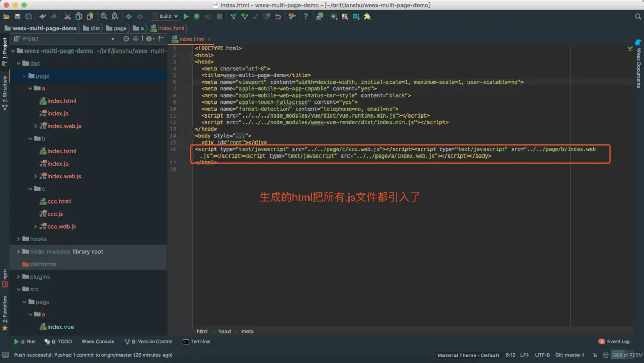This screenshot has height=363, width=644.
Task: Click the Redo arrow toolbar icon
Action: point(53,17)
